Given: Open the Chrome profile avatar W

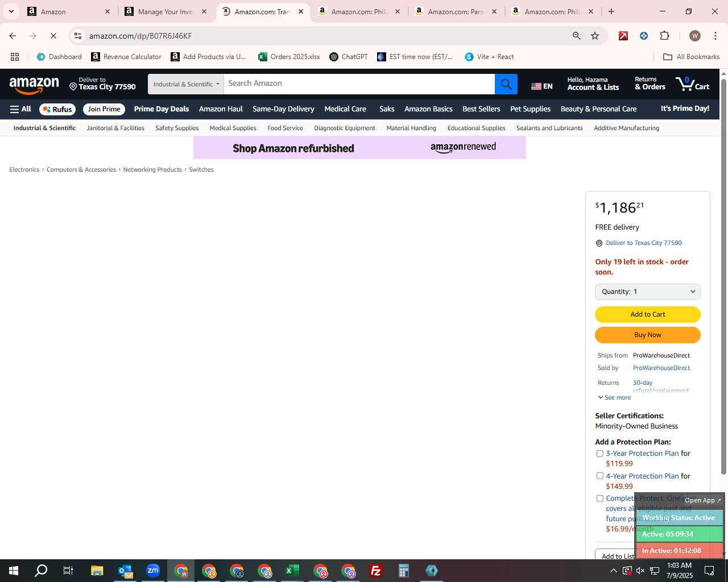Looking at the screenshot, I should 694,36.
